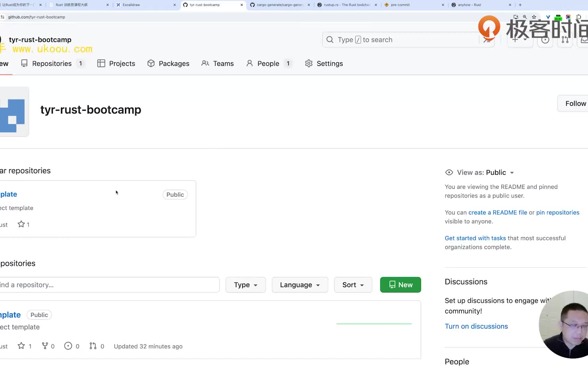Close the Excalidraw browser tab
Image resolution: width=588 pixels, height=368 pixels.
tap(175, 5)
